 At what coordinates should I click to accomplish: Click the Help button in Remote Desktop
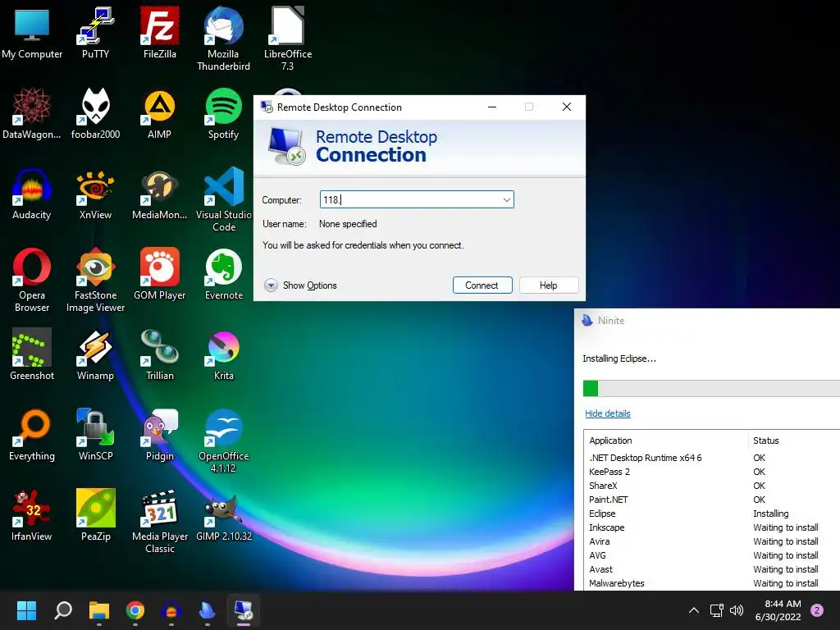[x=549, y=285]
